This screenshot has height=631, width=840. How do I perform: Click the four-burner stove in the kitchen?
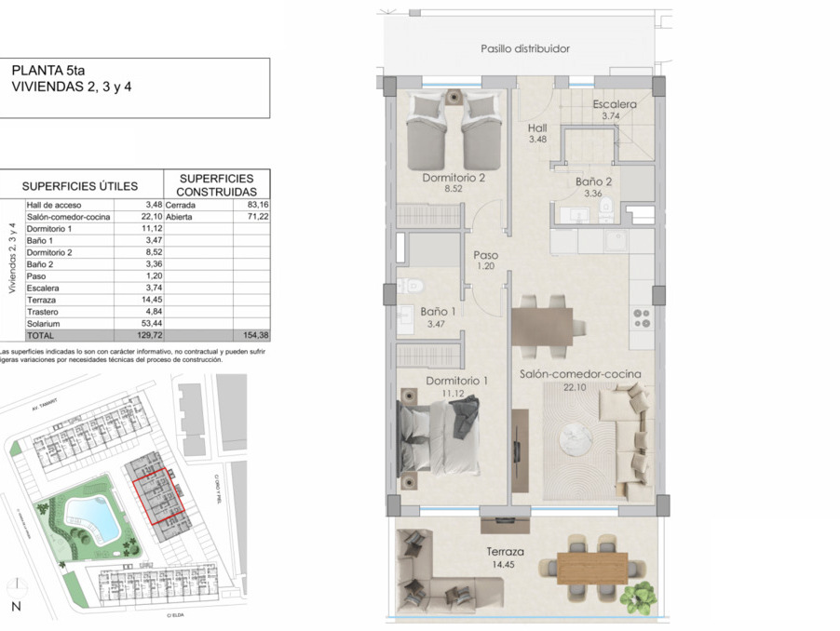click(642, 317)
